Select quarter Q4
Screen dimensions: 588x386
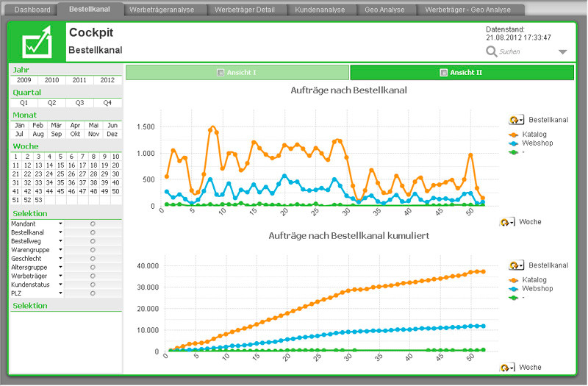pos(107,102)
